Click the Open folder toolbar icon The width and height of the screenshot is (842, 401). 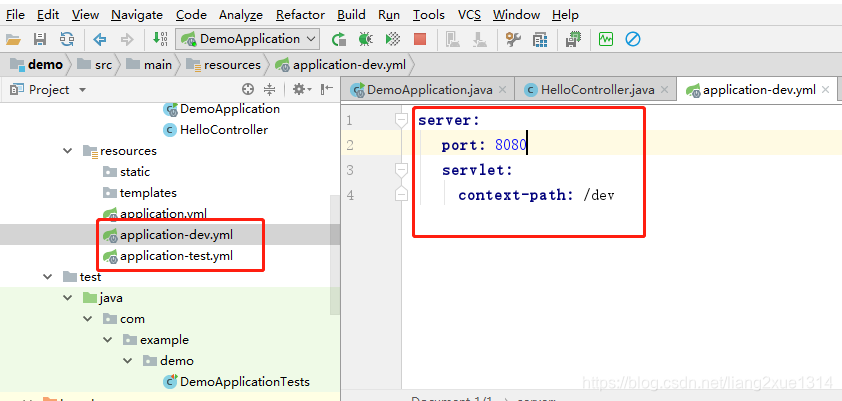13,39
